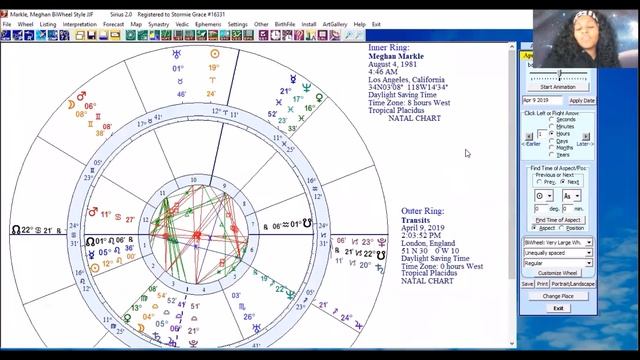This screenshot has width=640, height=360.
Task: Click the step count field showing 1
Action: [x=542, y=134]
